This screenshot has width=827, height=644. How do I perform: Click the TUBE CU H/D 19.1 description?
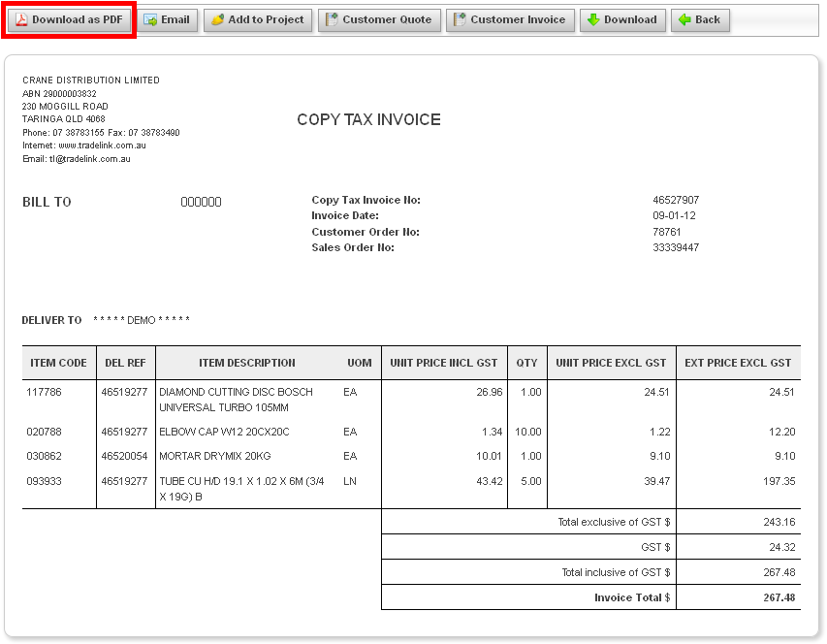[241, 489]
